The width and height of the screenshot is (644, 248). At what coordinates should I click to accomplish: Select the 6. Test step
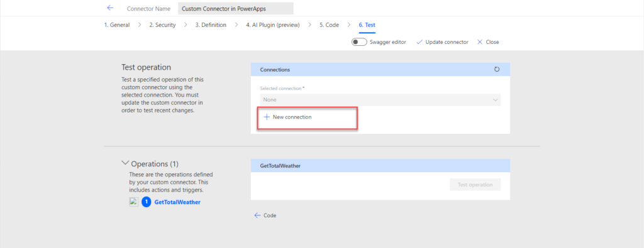367,25
